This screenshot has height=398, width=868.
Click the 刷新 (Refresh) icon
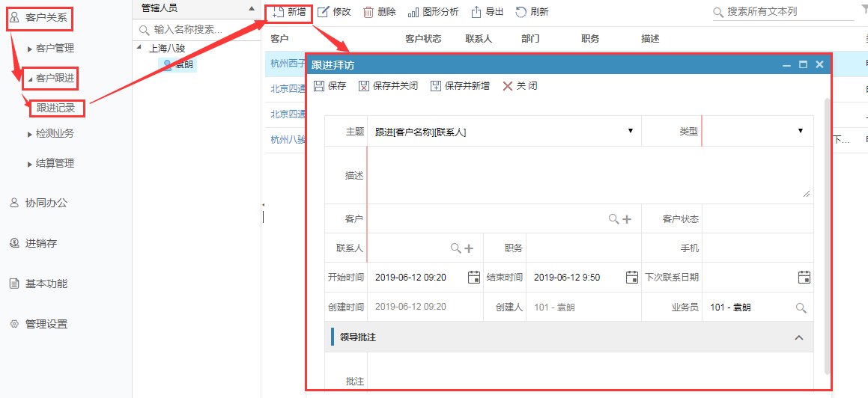coord(521,12)
